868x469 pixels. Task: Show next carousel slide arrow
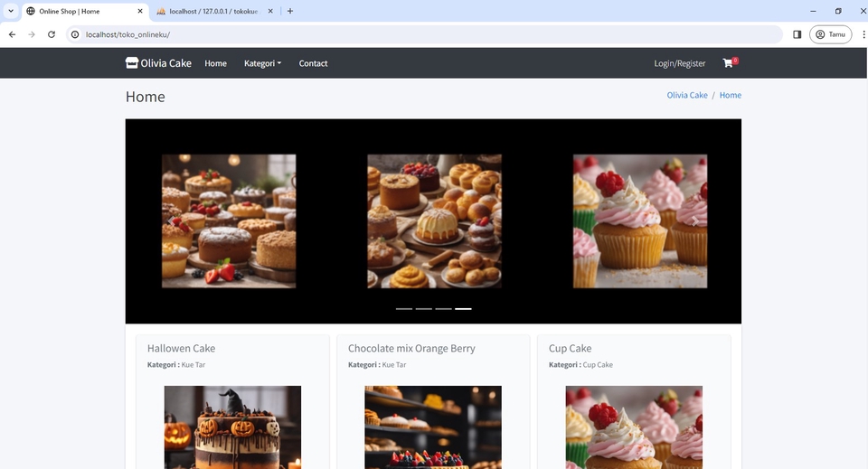click(695, 221)
